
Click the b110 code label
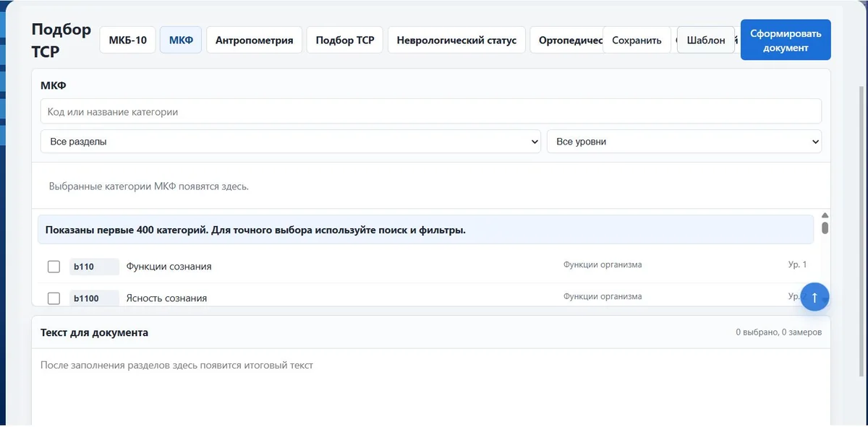[94, 267]
